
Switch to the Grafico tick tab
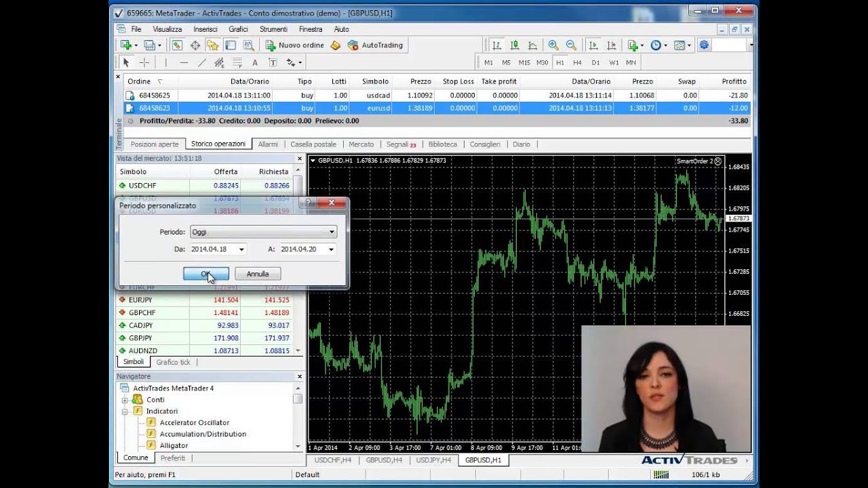pos(174,362)
